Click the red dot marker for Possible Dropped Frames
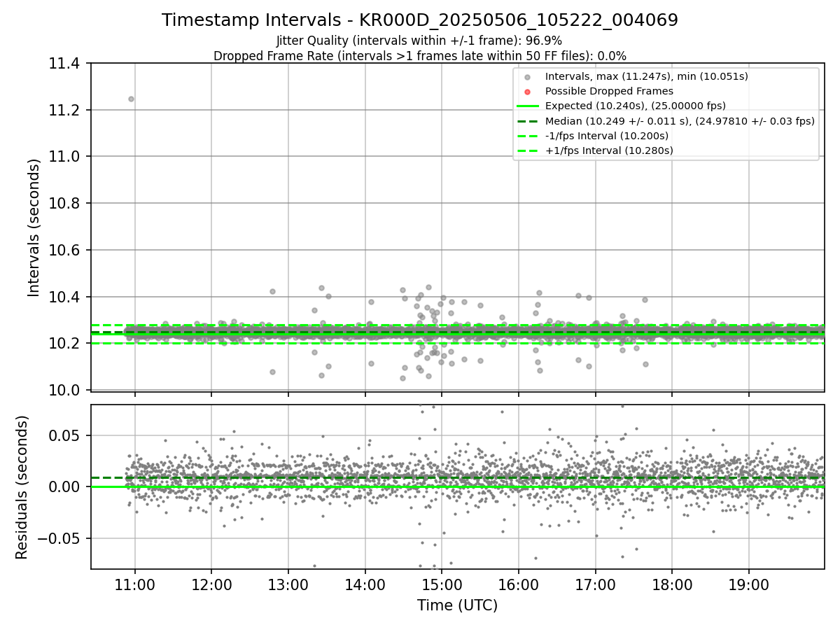Image resolution: width=840 pixels, height=630 pixels. click(x=528, y=92)
